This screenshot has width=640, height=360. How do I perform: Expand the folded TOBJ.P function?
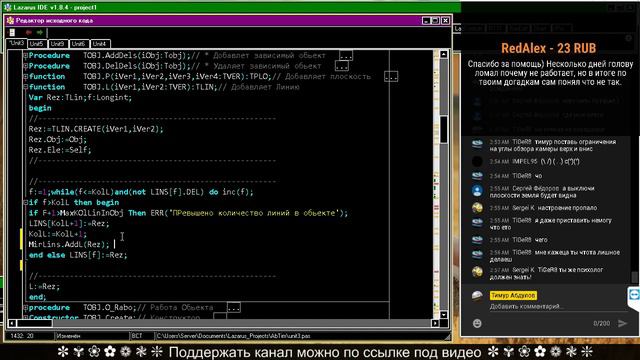[26, 76]
